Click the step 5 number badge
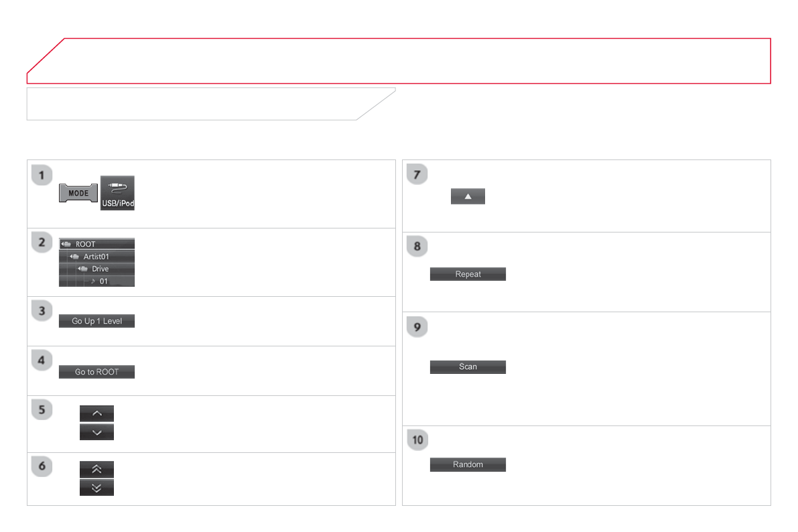 coord(42,409)
